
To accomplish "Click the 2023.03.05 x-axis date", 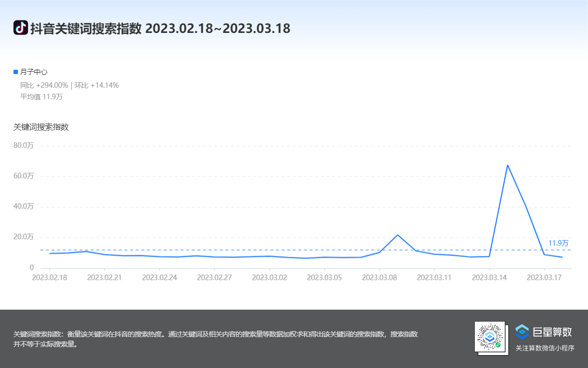I will (x=324, y=278).
